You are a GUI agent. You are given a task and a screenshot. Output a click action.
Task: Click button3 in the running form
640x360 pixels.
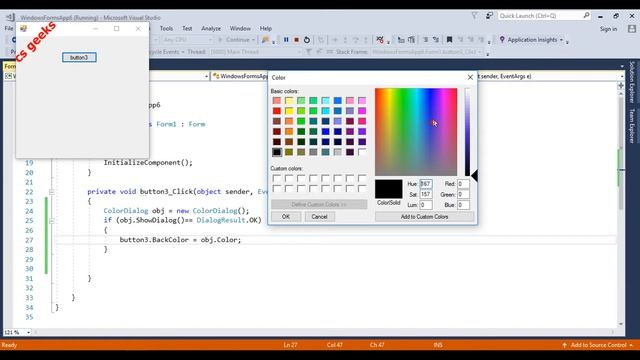(79, 58)
